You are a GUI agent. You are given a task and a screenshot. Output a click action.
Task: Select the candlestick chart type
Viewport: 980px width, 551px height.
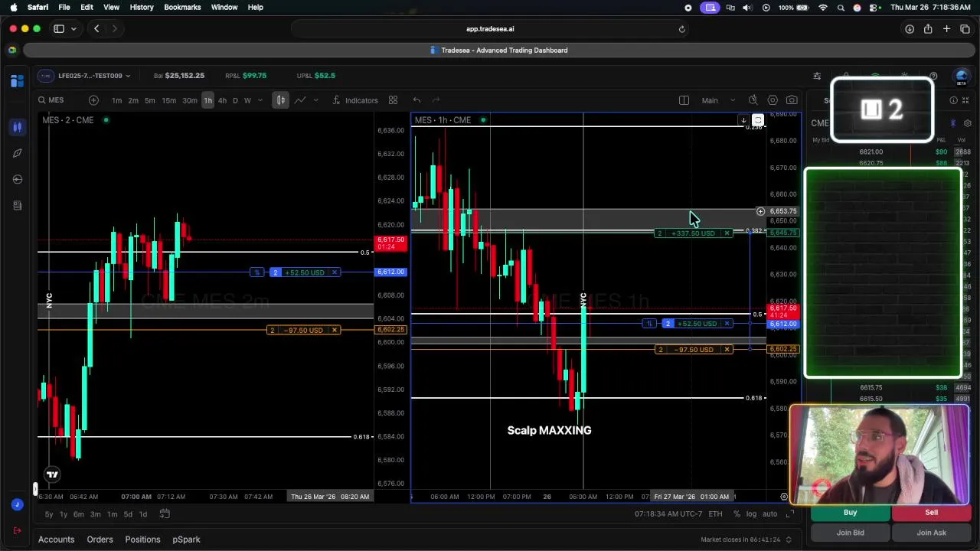281,100
